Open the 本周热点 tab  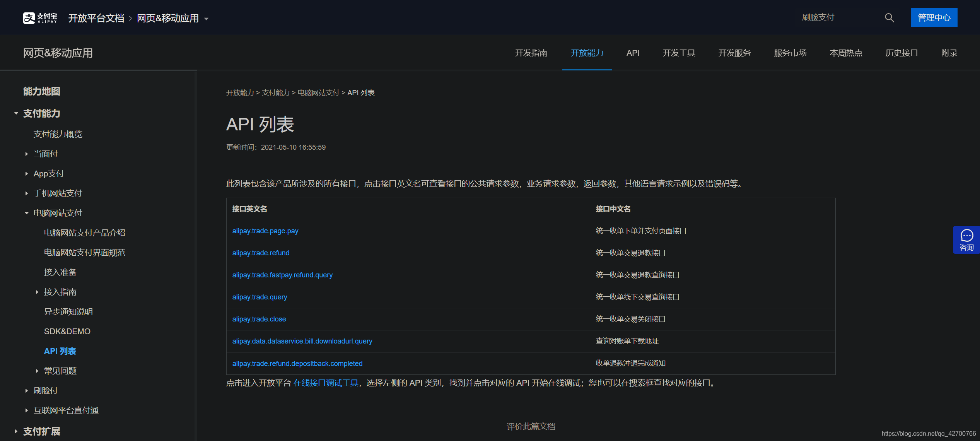[x=846, y=53]
